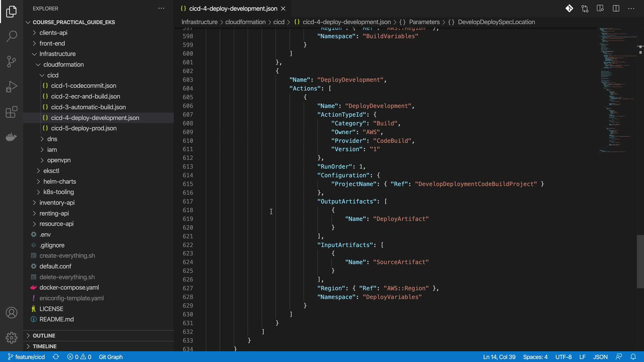Click the Accounts icon
The width and height of the screenshot is (644, 362).
click(11, 313)
